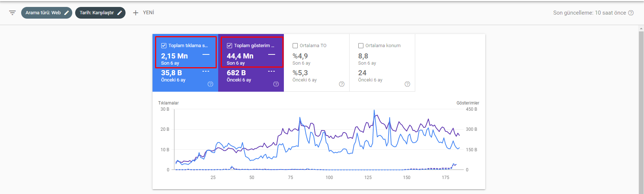Uncheck the Toplam gösterim checkbox
Image resolution: width=644 pixels, height=194 pixels.
tap(230, 46)
